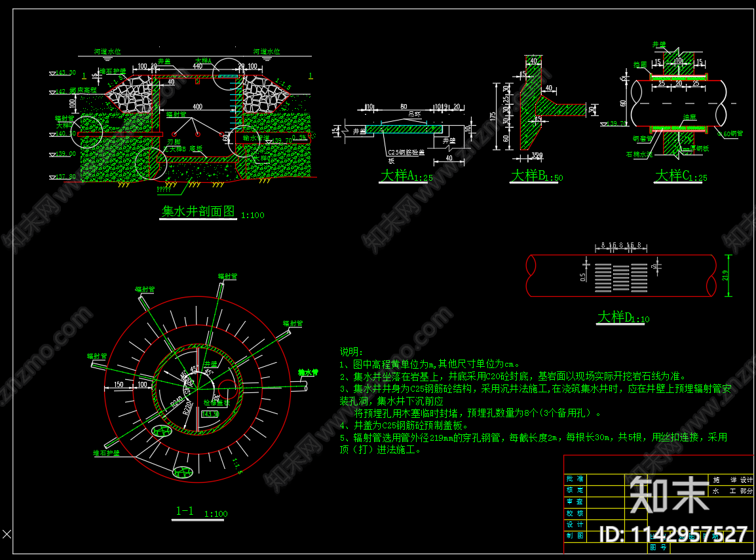Click the X marker at the drawing corner
Screen dimensions: 756x560
point(7,534)
